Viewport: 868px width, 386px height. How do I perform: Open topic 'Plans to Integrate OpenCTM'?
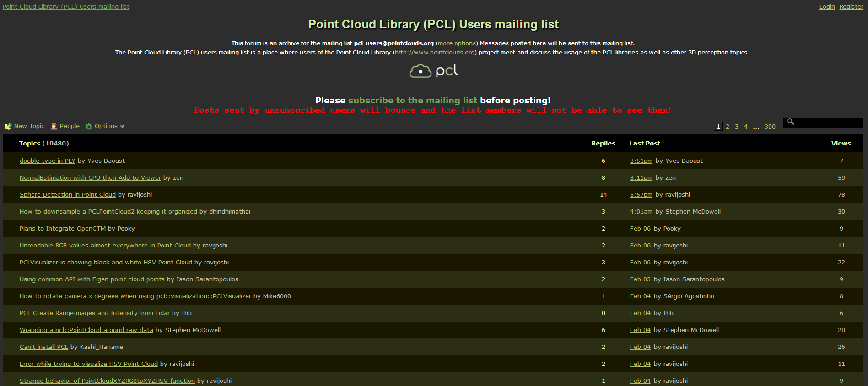coord(63,229)
